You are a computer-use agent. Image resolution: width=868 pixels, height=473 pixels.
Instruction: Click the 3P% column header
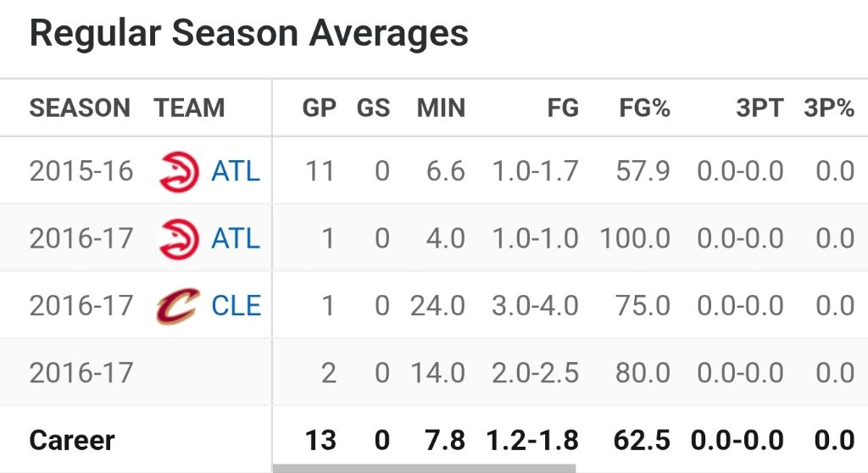click(x=829, y=109)
